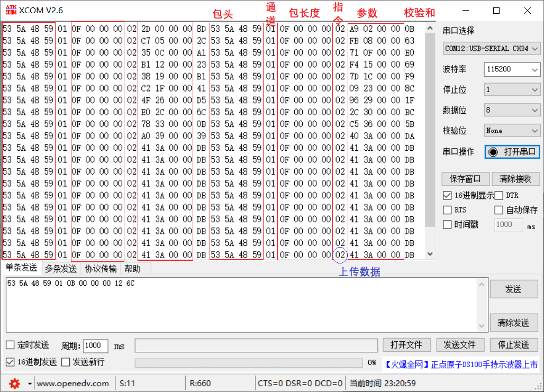Click the 周期 period field showing 1000
Screen dimensions: 544x392
click(x=95, y=345)
